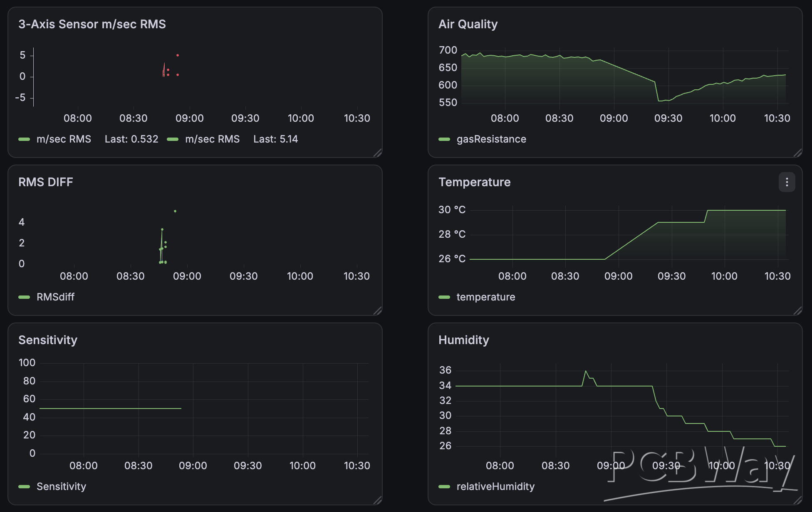Click the Air Quality panel resize handle
The width and height of the screenshot is (812, 512).
click(x=797, y=153)
